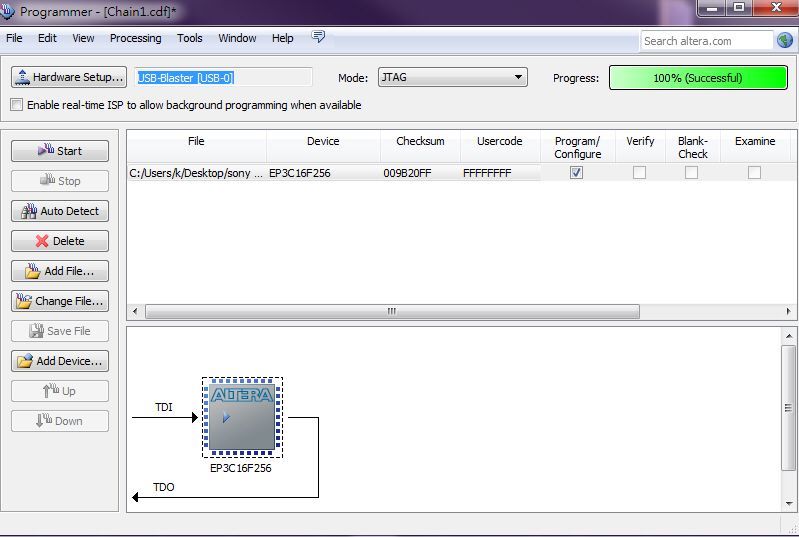Move the device Down in chain
The height and width of the screenshot is (537, 799).
pyautogui.click(x=60, y=421)
